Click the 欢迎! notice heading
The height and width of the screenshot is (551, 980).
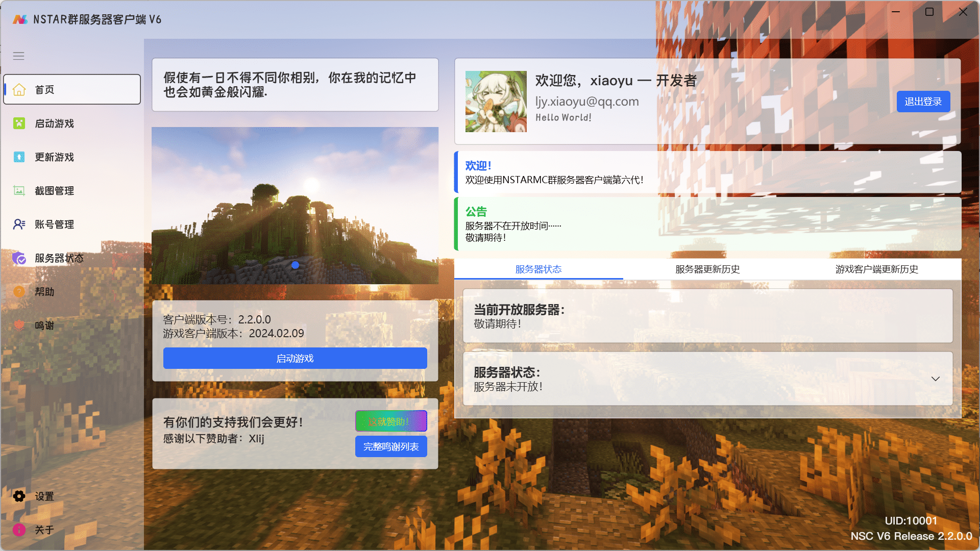tap(478, 166)
